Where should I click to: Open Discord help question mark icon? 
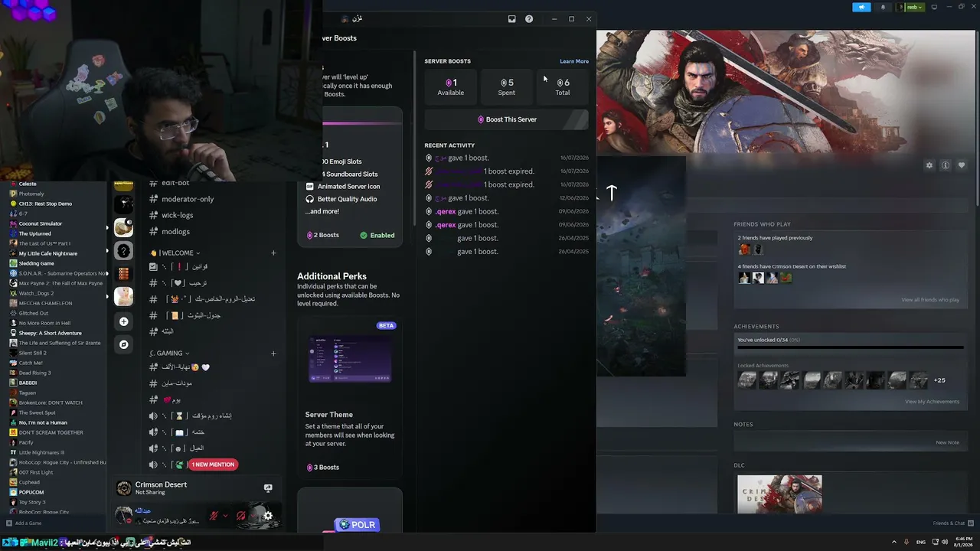[529, 19]
